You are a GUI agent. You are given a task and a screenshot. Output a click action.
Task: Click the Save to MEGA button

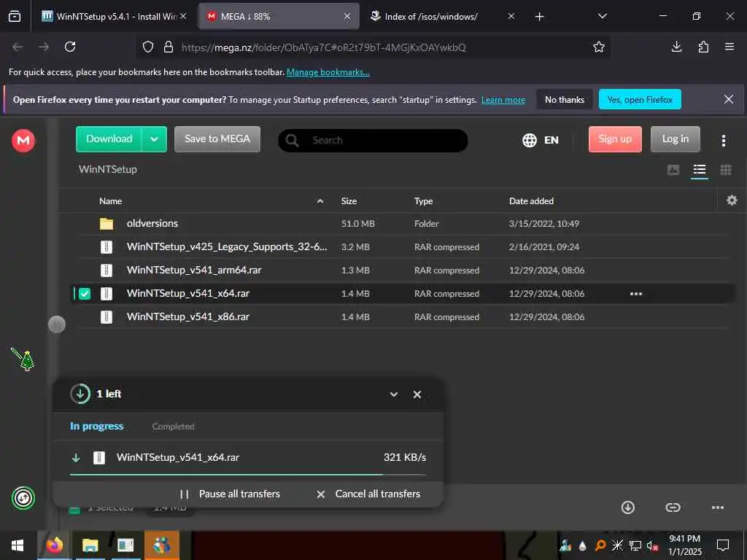217,139
